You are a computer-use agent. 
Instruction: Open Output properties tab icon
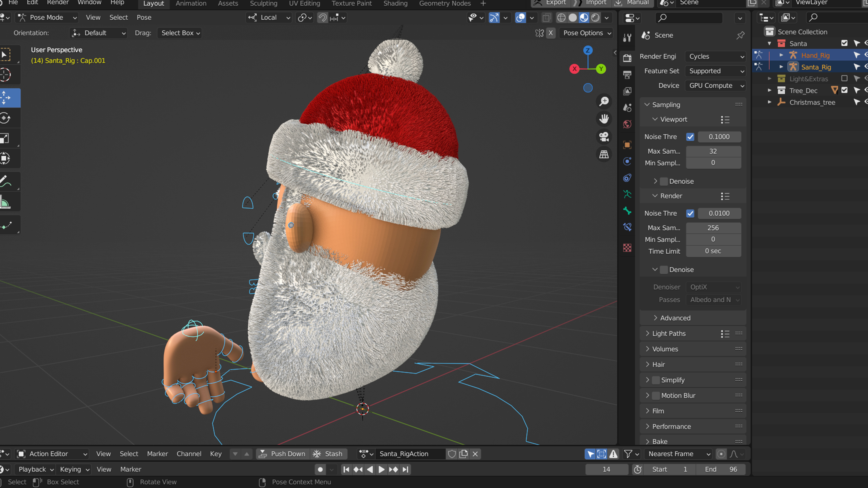click(x=627, y=75)
